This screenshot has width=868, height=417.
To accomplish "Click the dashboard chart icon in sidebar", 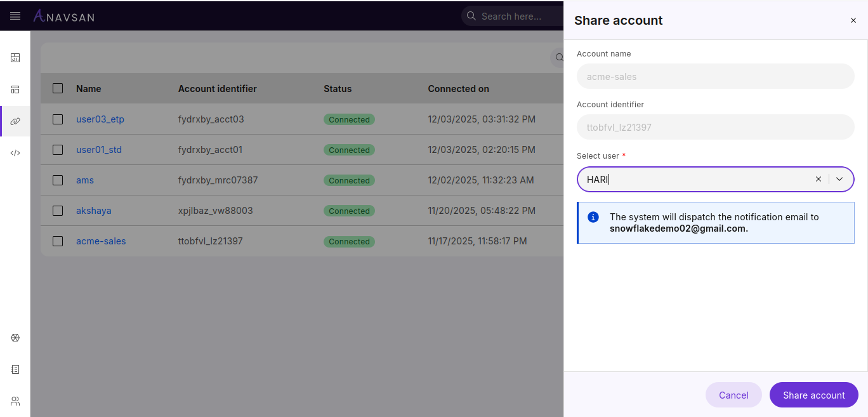I will (x=15, y=58).
